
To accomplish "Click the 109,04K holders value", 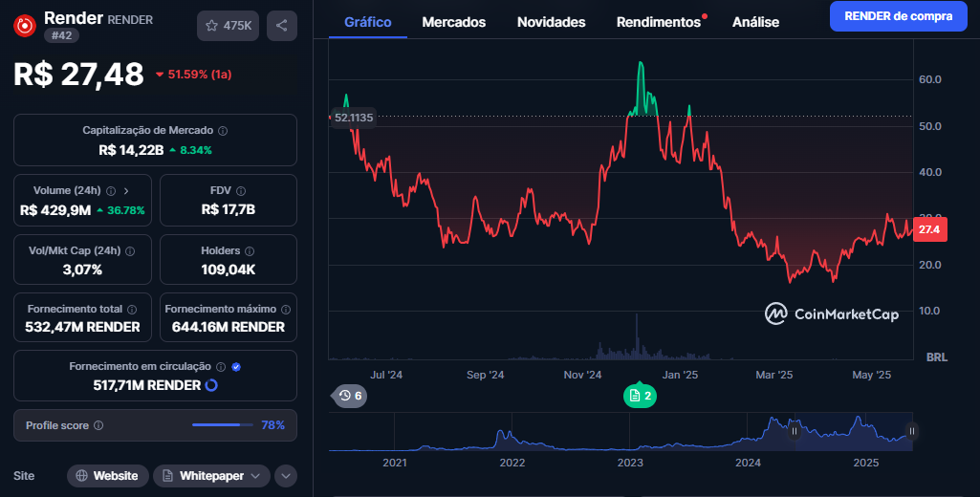I will (229, 270).
